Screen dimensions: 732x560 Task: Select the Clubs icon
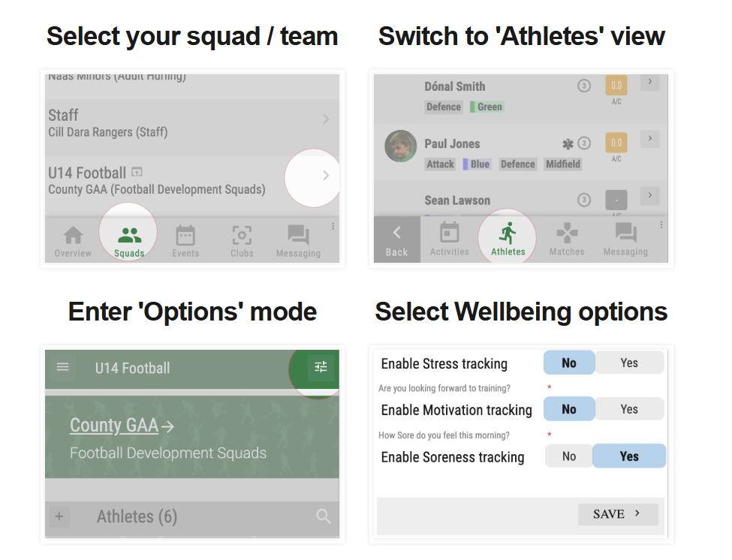click(x=242, y=235)
